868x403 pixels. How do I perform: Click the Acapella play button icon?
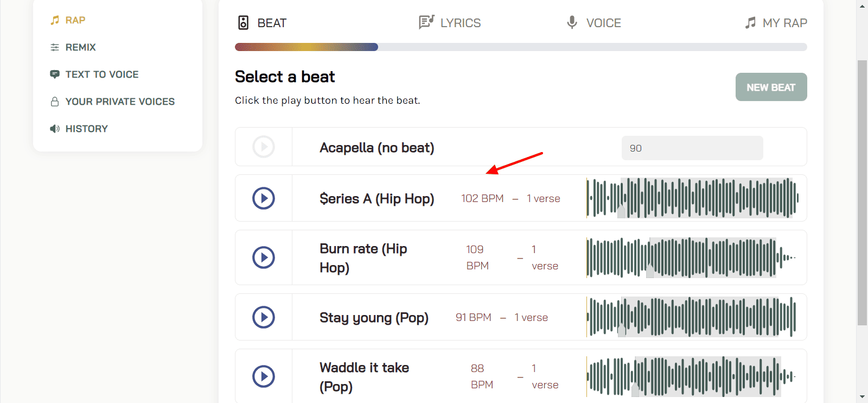(264, 147)
